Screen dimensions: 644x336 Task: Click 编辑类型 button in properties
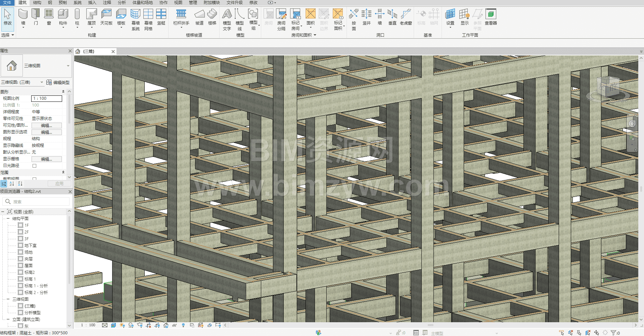click(x=58, y=82)
